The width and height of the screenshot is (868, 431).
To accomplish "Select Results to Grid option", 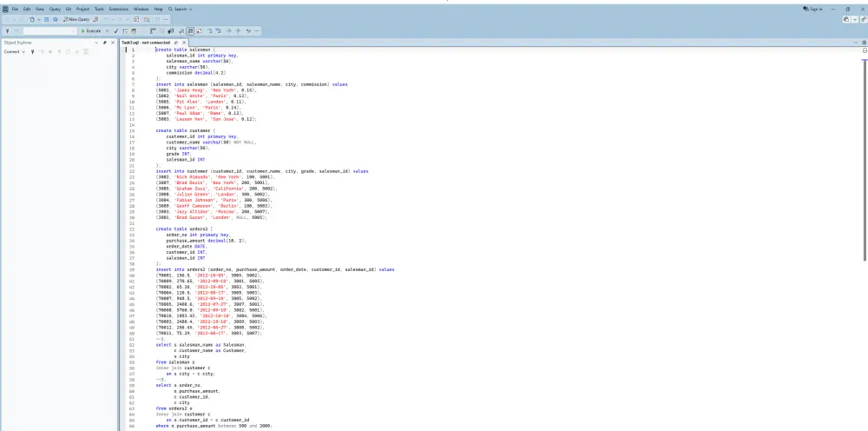I will (190, 31).
